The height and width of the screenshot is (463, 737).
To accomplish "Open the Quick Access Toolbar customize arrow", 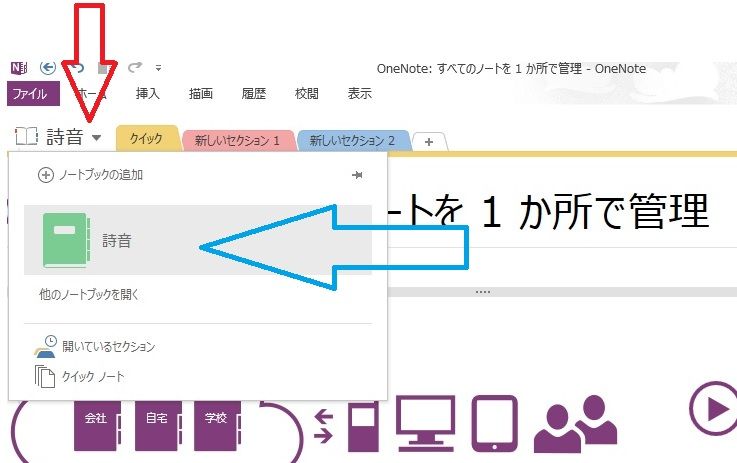I will (x=158, y=69).
